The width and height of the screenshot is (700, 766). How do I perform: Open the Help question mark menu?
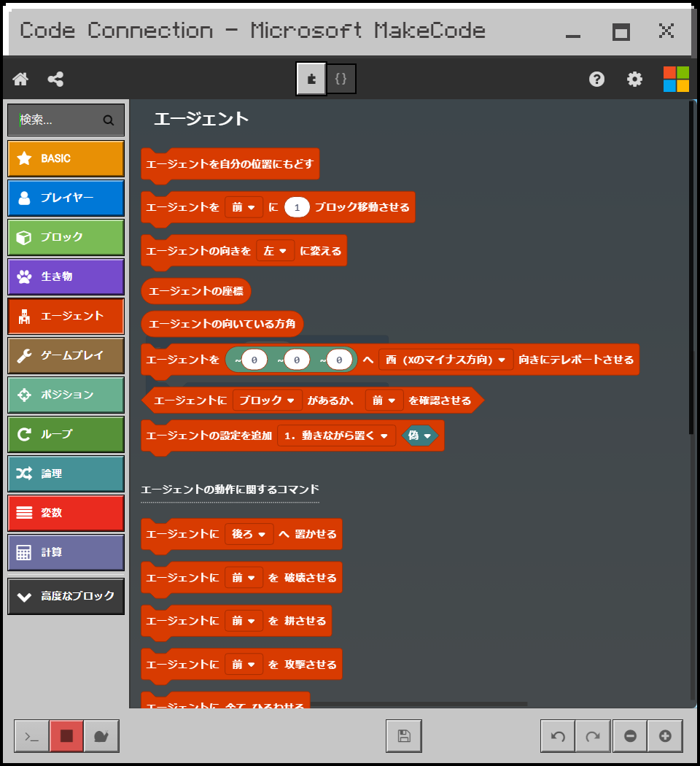[x=596, y=79]
